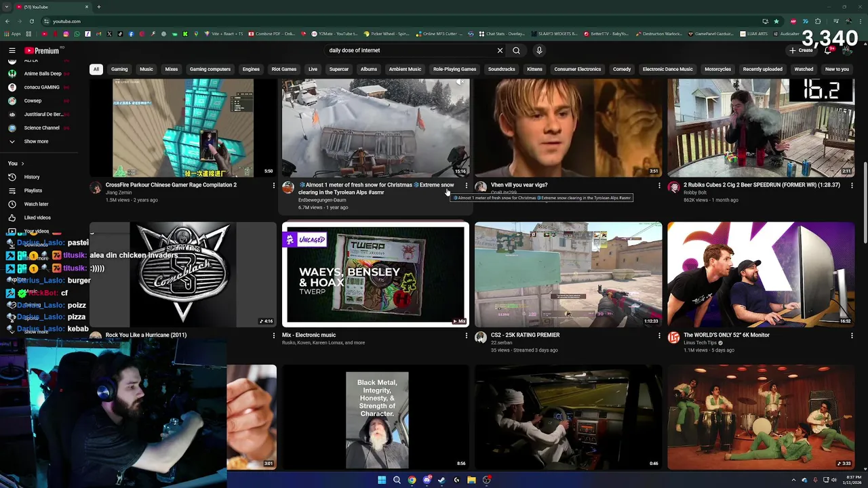Open Robby Bolt channel link
868x488 pixels.
tap(695, 192)
